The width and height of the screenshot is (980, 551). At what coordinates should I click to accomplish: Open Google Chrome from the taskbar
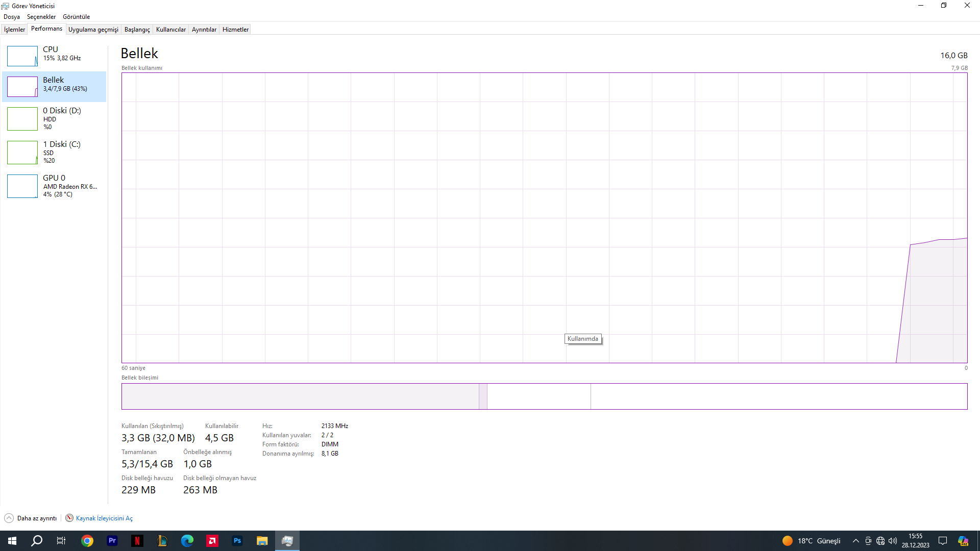(87, 541)
